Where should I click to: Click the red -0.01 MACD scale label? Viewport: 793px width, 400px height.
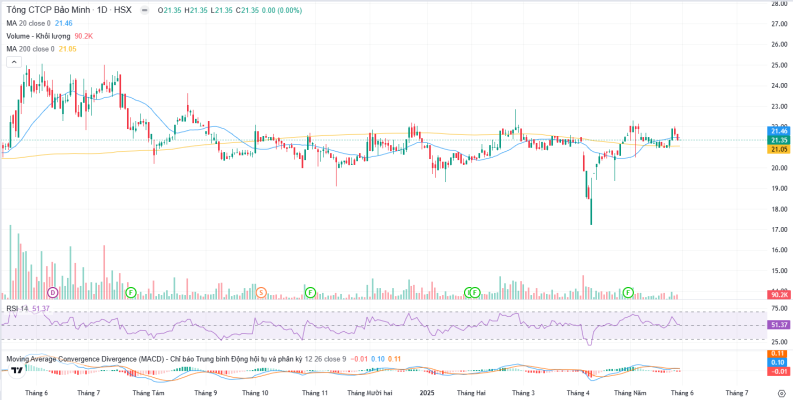(779, 372)
